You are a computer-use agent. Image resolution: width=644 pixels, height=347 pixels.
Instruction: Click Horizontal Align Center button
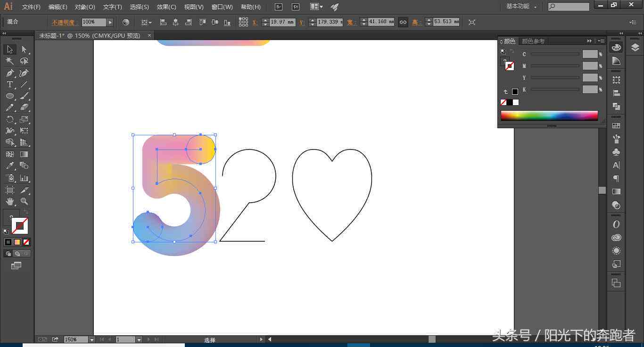click(176, 22)
